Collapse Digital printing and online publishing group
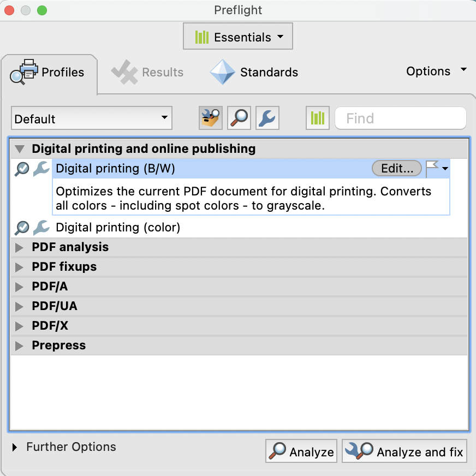Screen dimensions: 476x476 click(x=20, y=148)
